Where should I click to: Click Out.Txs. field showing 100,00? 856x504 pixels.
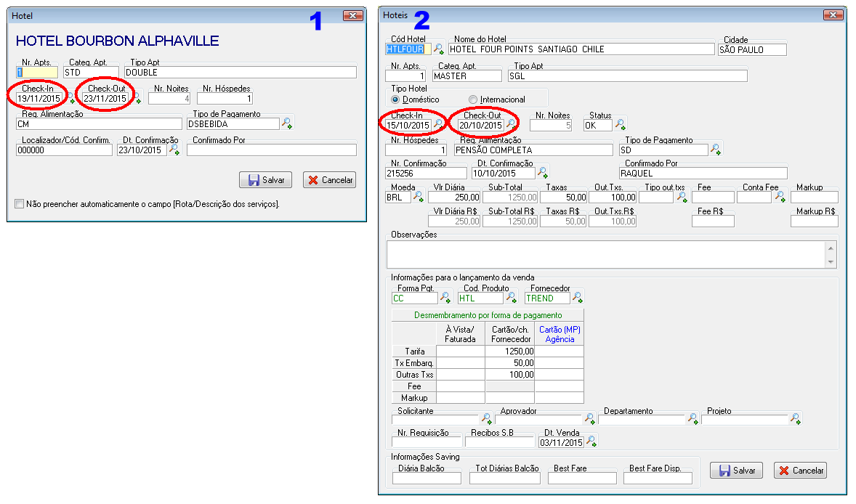(613, 198)
